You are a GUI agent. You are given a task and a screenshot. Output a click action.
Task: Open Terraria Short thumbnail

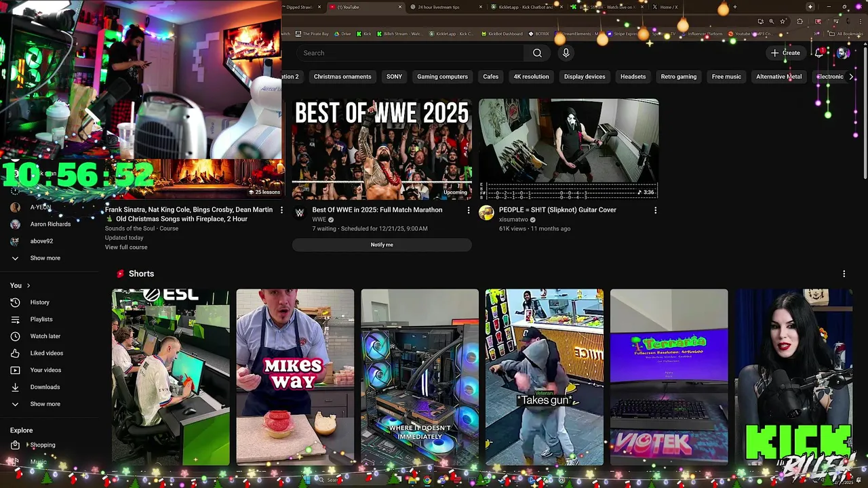click(669, 378)
